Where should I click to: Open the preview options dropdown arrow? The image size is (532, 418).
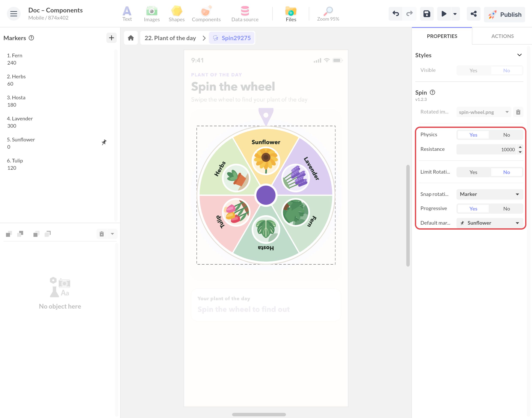(455, 14)
